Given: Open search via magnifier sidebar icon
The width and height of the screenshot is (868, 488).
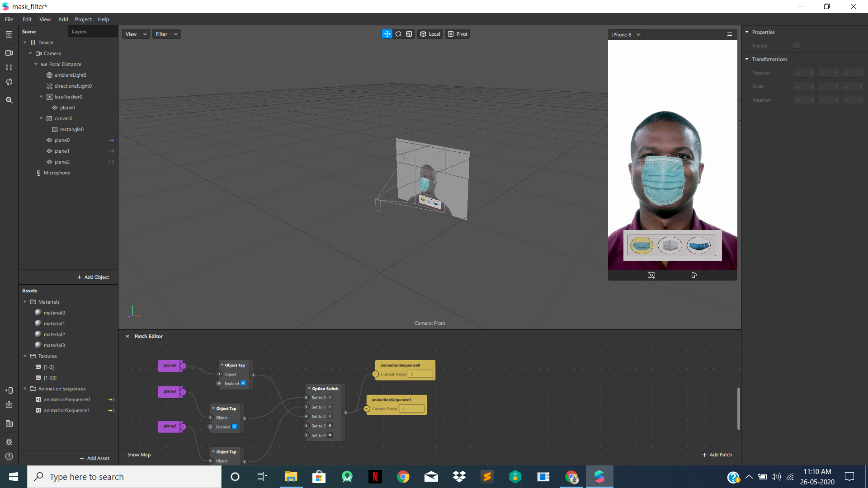Looking at the screenshot, I should (9, 100).
